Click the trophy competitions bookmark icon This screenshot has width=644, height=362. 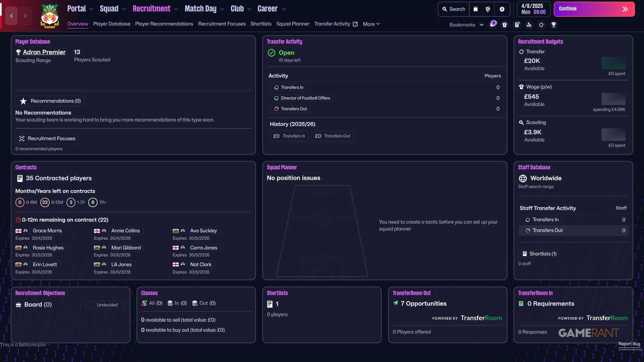553,25
